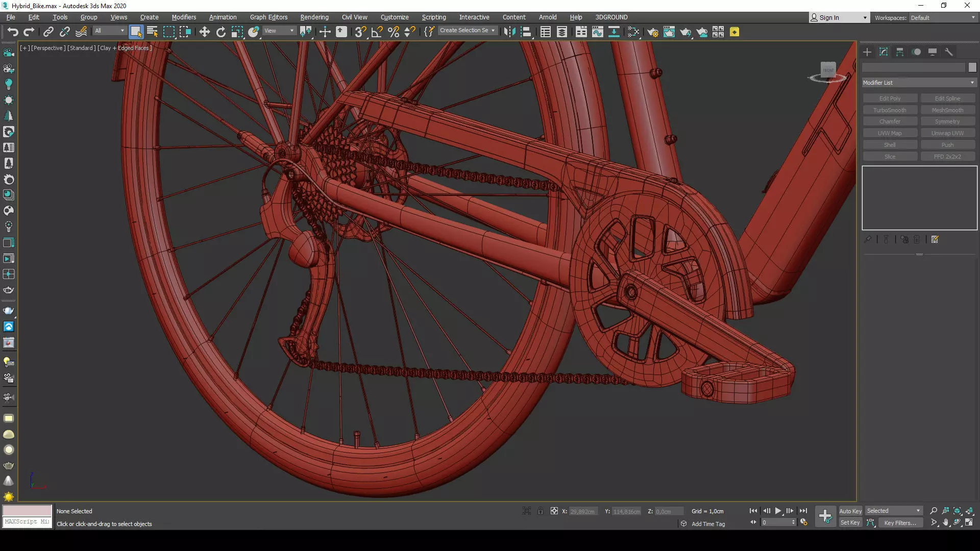The height and width of the screenshot is (551, 980).
Task: Click the object name input field
Action: [x=913, y=67]
